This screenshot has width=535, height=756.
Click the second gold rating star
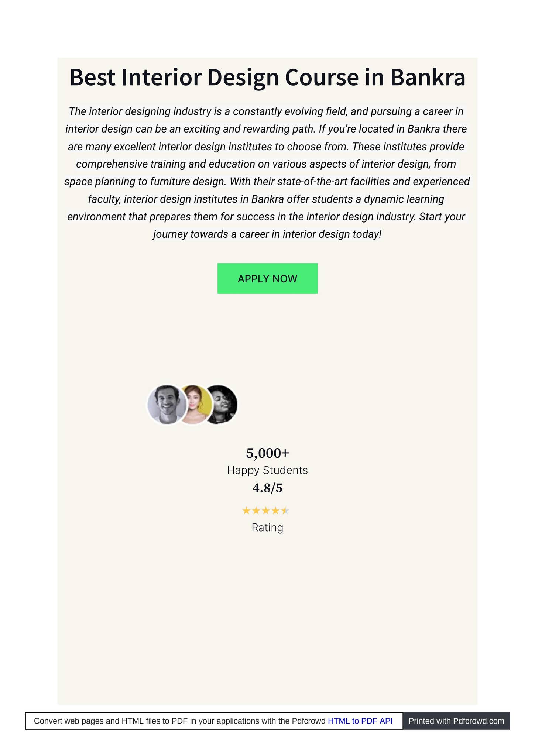256,511
